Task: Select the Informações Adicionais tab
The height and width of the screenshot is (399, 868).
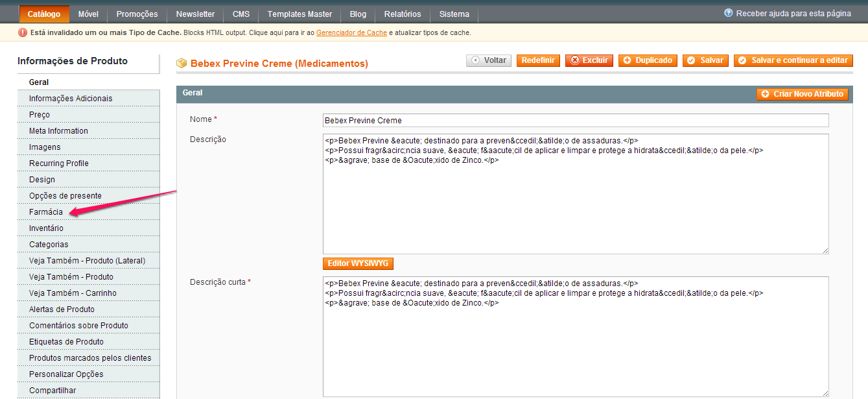Action: [x=88, y=99]
